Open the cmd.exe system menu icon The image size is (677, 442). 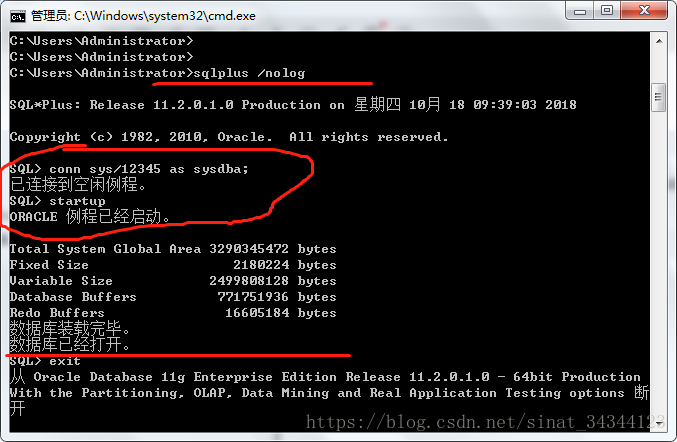tap(18, 16)
